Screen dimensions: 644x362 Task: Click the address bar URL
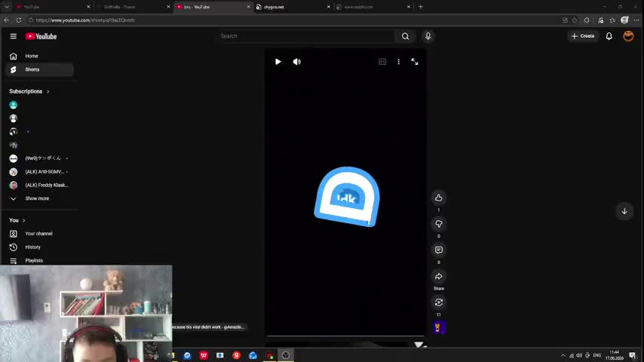(x=85, y=20)
